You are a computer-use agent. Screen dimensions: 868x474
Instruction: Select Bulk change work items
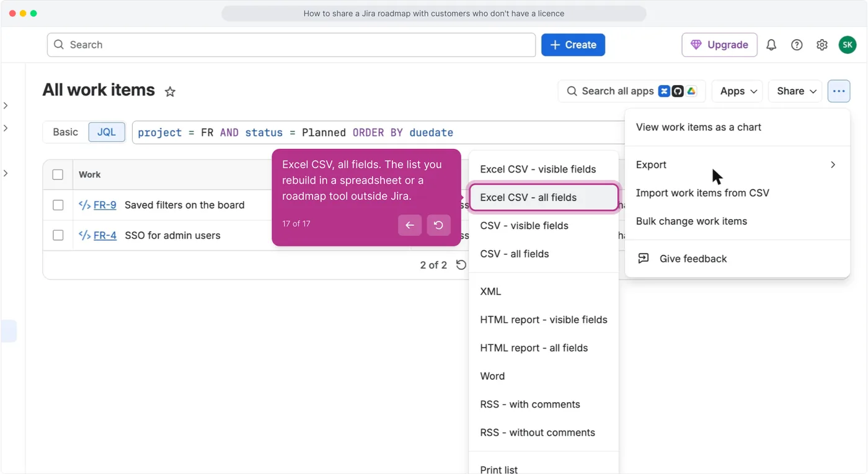coord(737,221)
